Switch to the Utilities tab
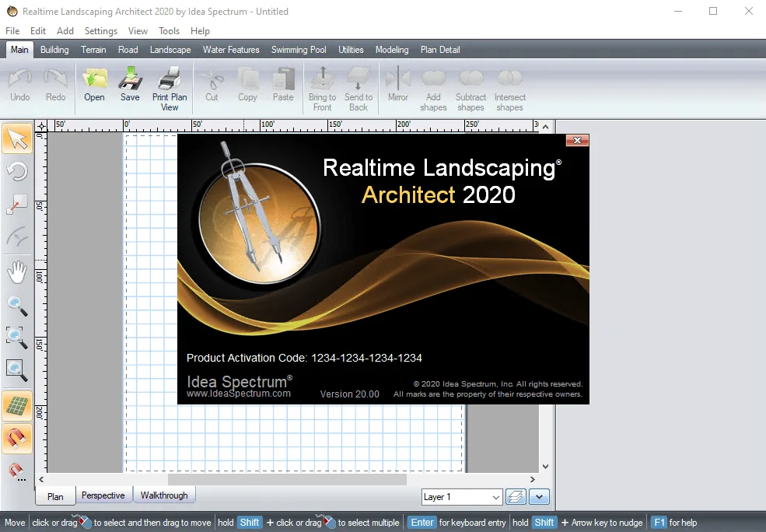The width and height of the screenshot is (766, 532). pyautogui.click(x=351, y=49)
